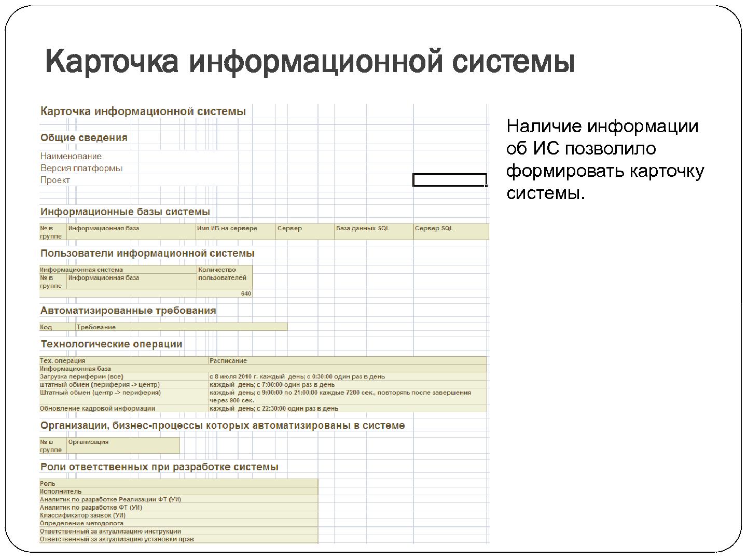Click the 'Тех. операция' column header
Screen dimensions: 747x560
tap(123, 361)
